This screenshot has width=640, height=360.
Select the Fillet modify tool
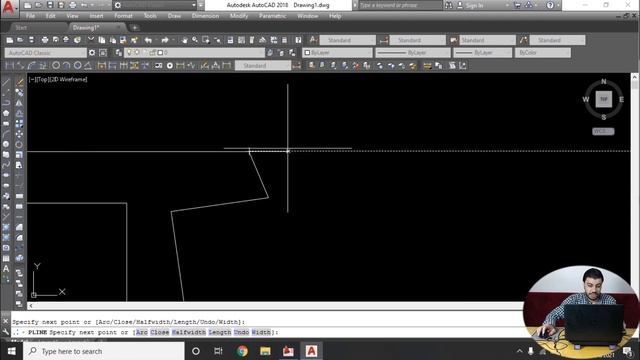[19, 238]
